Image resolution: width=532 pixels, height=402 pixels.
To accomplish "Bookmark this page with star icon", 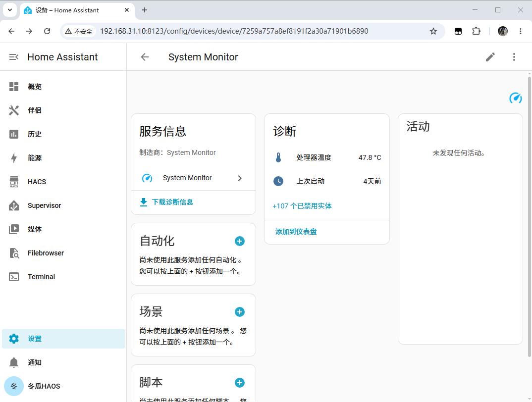I will click(433, 31).
